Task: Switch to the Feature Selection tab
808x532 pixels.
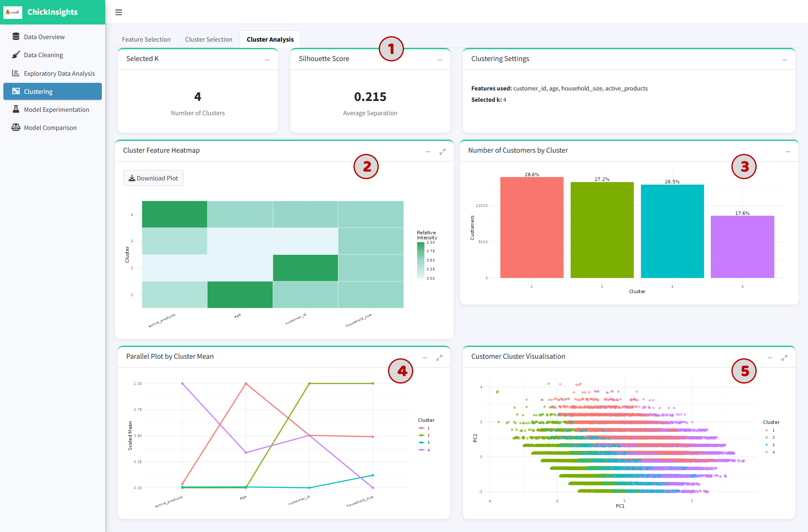Action: coord(146,39)
